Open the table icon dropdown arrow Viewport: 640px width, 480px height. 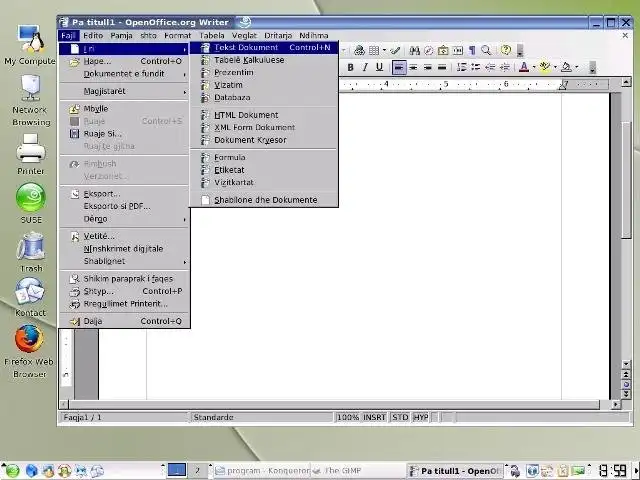click(x=384, y=51)
